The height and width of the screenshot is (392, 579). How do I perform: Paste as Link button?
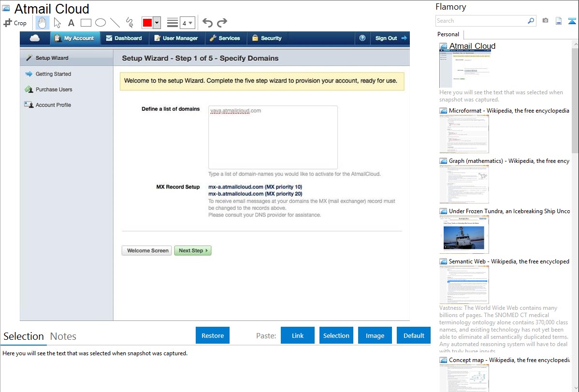coord(298,335)
